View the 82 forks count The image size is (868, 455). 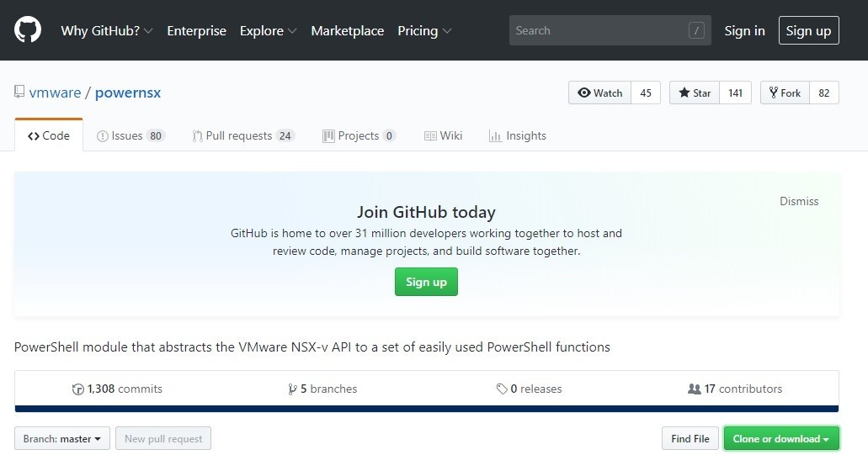click(x=823, y=93)
